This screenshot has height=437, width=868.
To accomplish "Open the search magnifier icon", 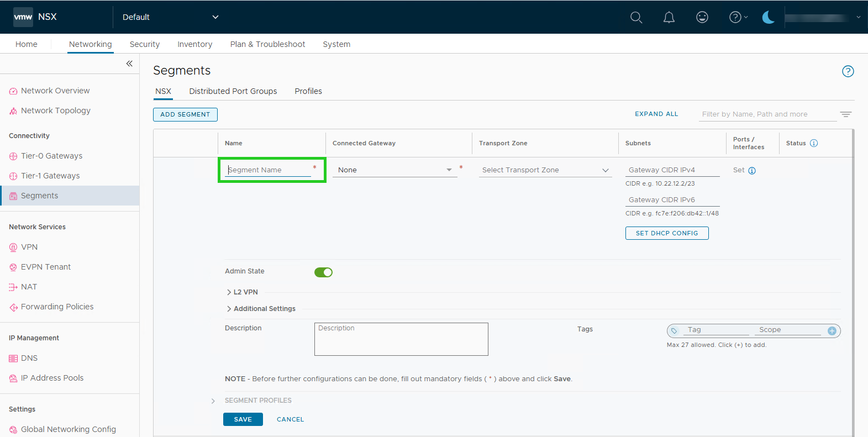I will pyautogui.click(x=636, y=17).
